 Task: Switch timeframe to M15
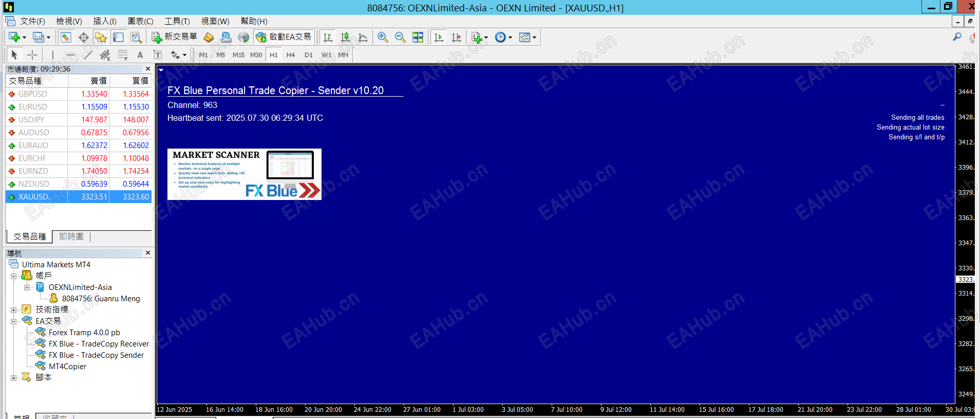[238, 55]
